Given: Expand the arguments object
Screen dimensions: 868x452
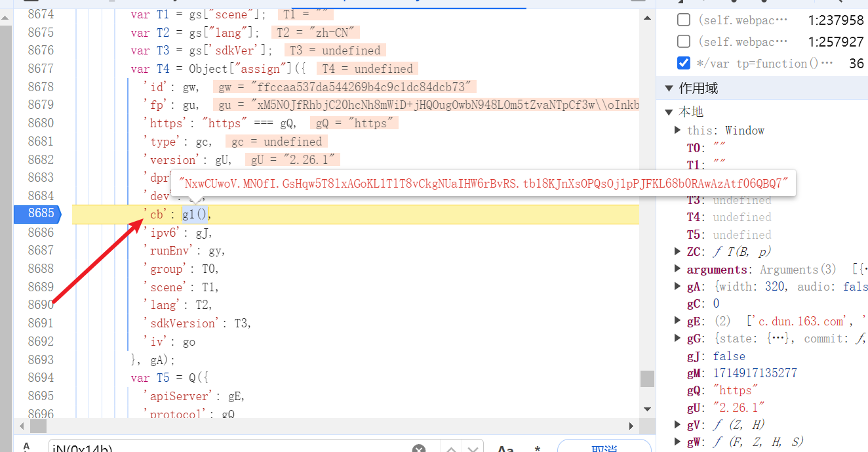Looking at the screenshot, I should (678, 269).
